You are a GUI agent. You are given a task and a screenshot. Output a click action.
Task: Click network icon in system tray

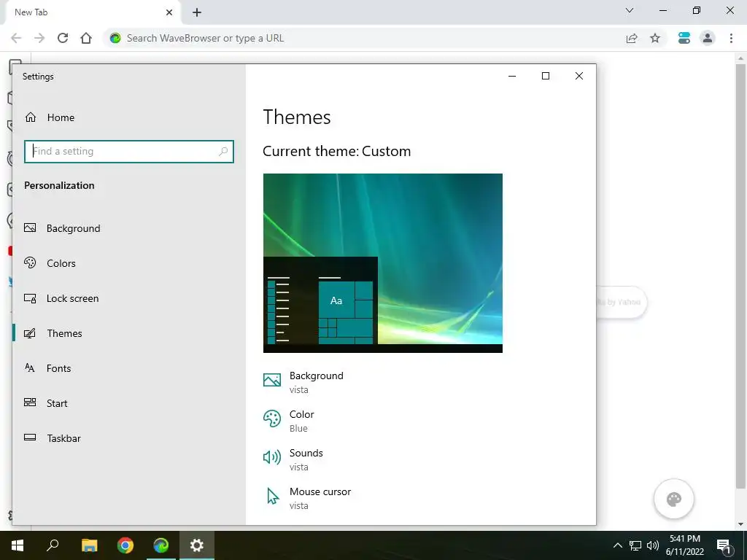[635, 545]
